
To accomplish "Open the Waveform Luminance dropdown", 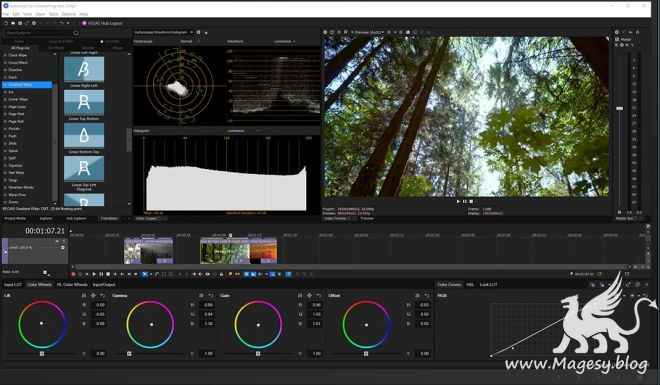I will [x=285, y=41].
